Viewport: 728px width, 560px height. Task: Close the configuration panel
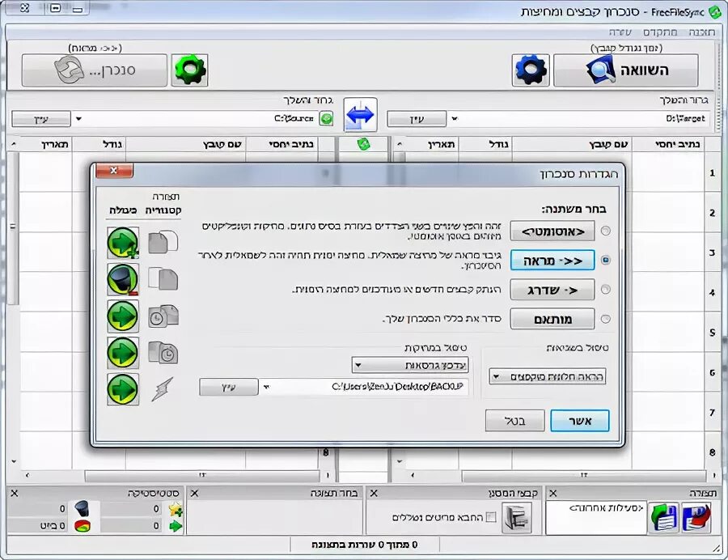coord(553,493)
